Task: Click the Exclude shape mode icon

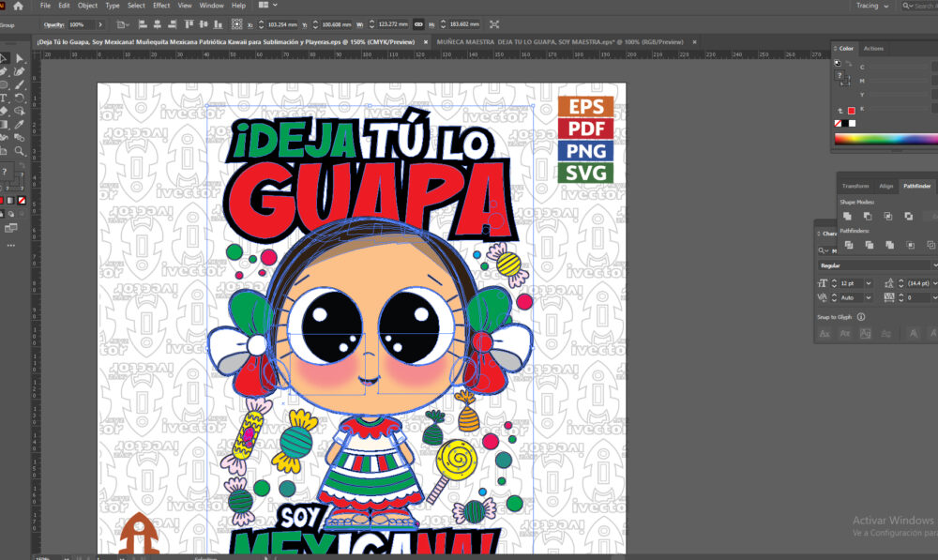Action: click(909, 216)
